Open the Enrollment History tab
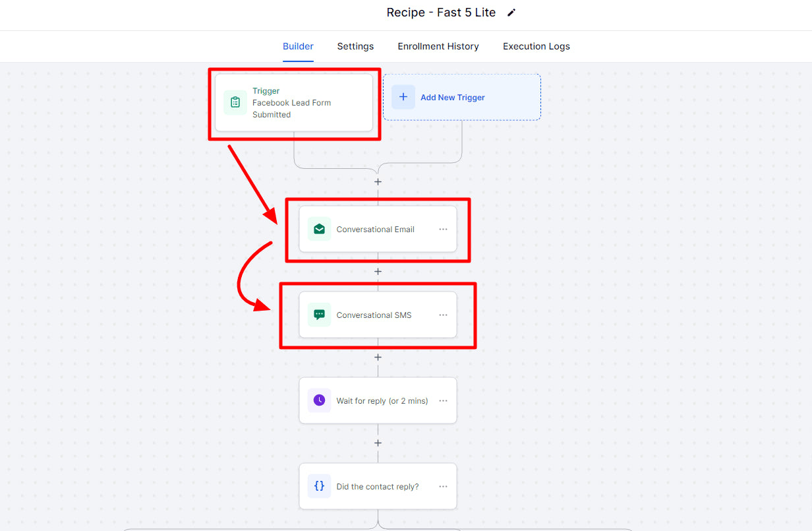Screen dimensions: 812x531 pyautogui.click(x=438, y=46)
